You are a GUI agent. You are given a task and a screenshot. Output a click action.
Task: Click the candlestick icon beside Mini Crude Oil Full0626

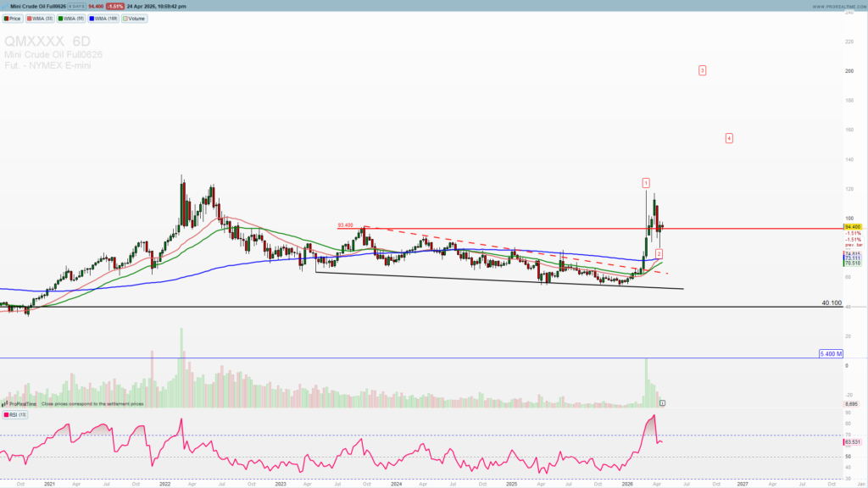click(x=5, y=6)
